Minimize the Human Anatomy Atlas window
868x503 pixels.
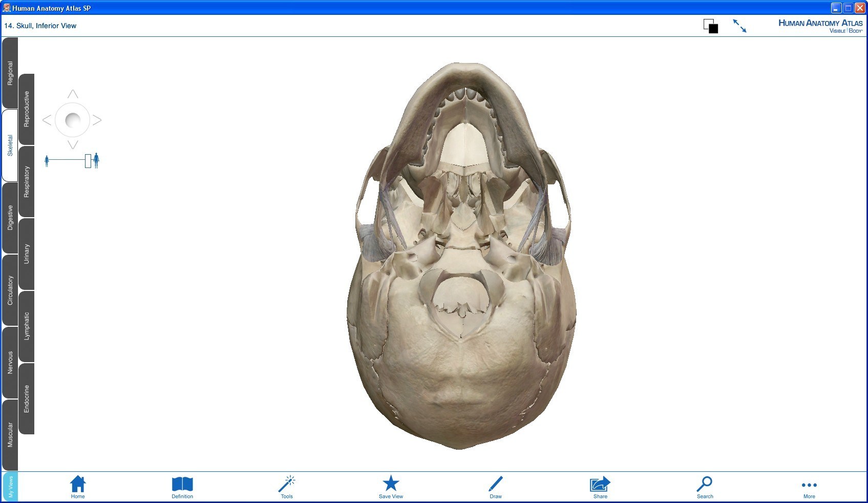(x=836, y=8)
